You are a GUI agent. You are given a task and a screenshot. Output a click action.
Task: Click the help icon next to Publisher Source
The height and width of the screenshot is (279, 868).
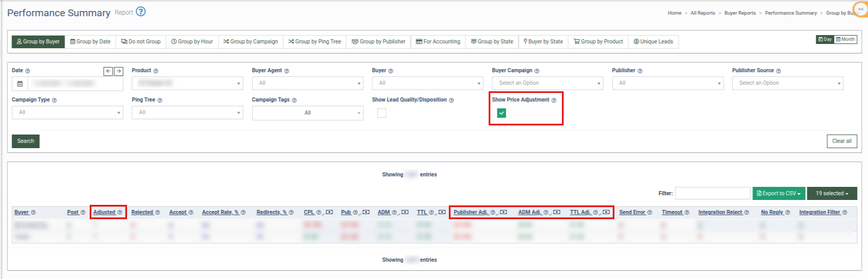tap(778, 71)
